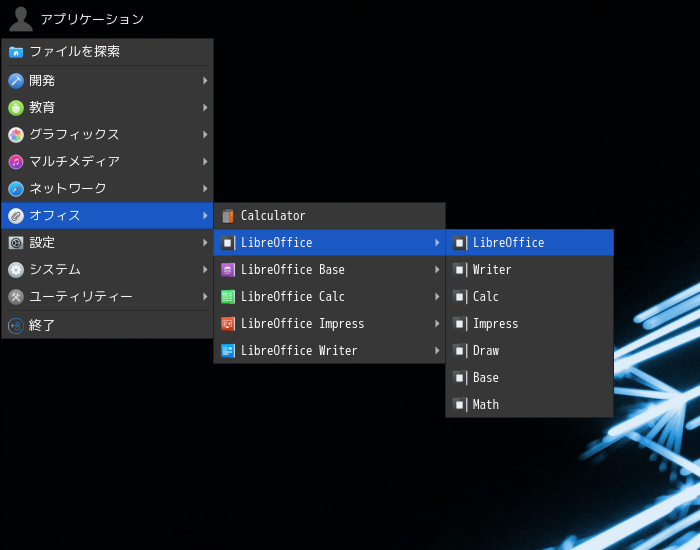The height and width of the screenshot is (550, 700).
Task: Click the red LibreOffice Impress icon
Action: (228, 324)
